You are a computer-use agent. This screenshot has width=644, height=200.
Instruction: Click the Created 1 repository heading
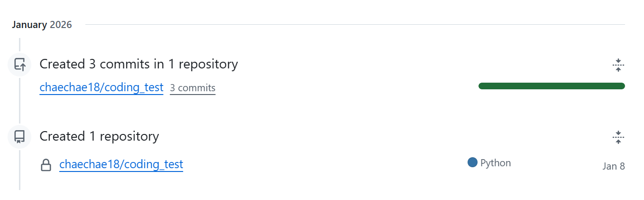(99, 136)
